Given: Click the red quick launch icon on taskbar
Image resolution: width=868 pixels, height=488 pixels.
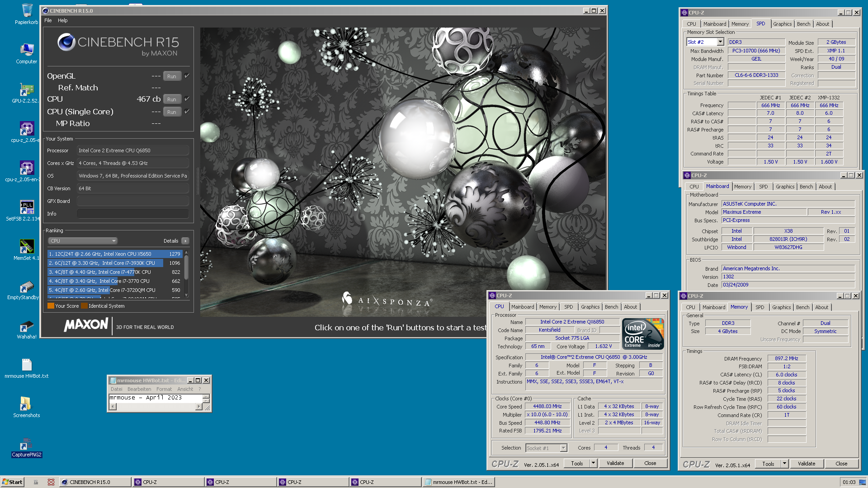Looking at the screenshot, I should click(51, 482).
